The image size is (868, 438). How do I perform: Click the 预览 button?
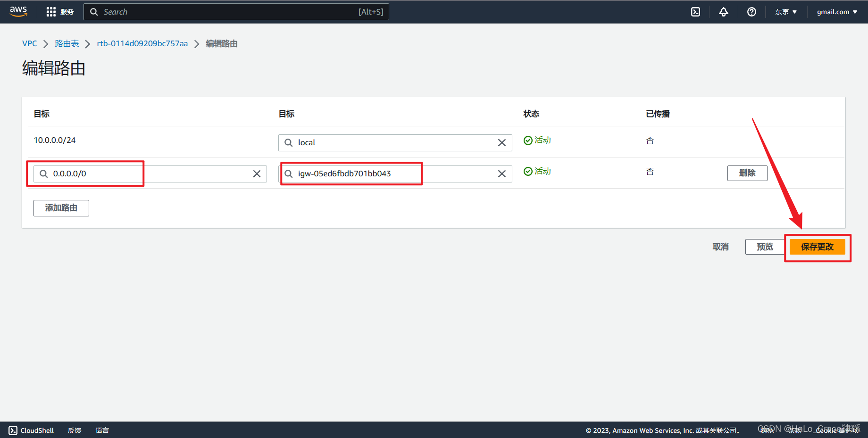coord(765,247)
